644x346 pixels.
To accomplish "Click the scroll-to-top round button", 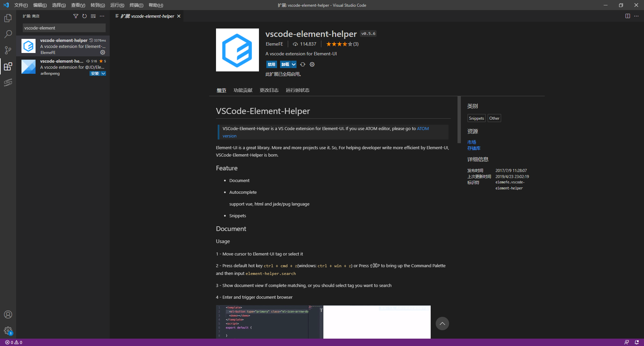I will (442, 324).
